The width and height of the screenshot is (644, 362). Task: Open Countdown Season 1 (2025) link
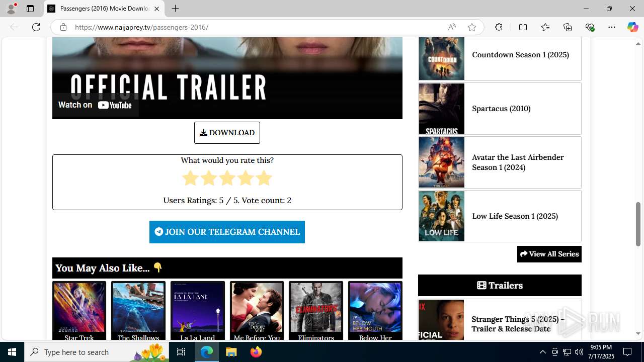tap(520, 55)
